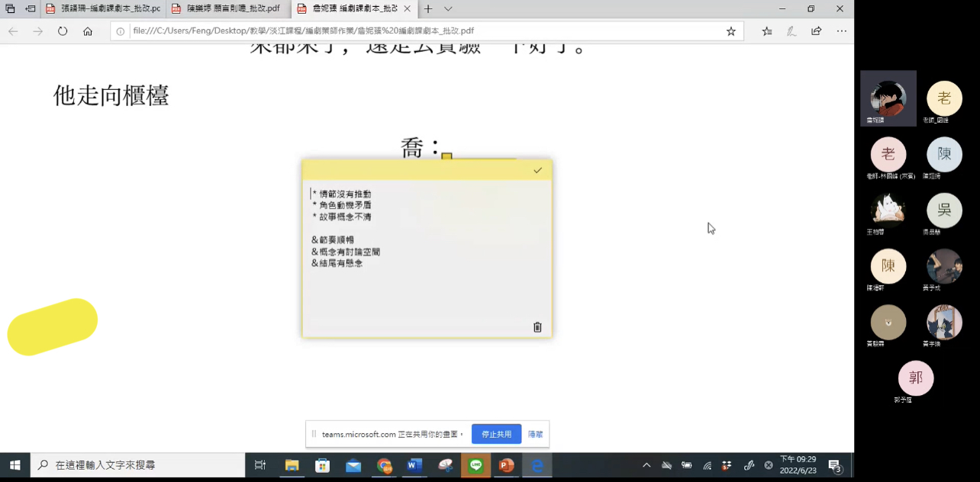Click the file URL address bar
Viewport: 980px width, 482px height.
click(x=420, y=31)
